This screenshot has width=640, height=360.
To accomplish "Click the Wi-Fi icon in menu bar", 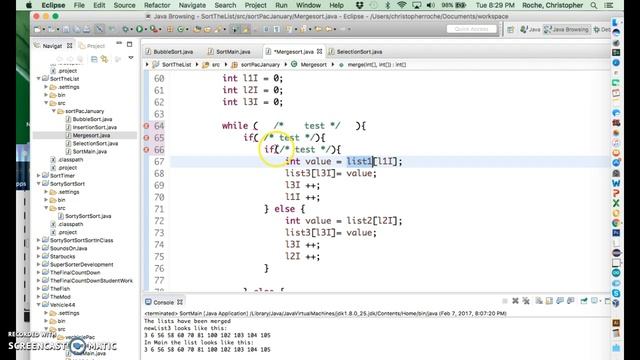I will (402, 5).
